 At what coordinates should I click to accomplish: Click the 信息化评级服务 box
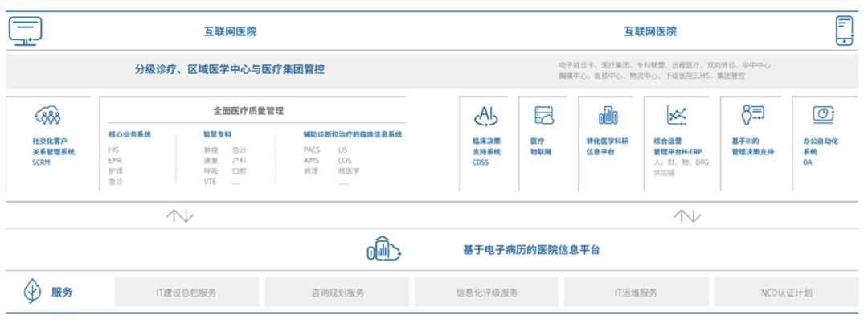click(486, 292)
